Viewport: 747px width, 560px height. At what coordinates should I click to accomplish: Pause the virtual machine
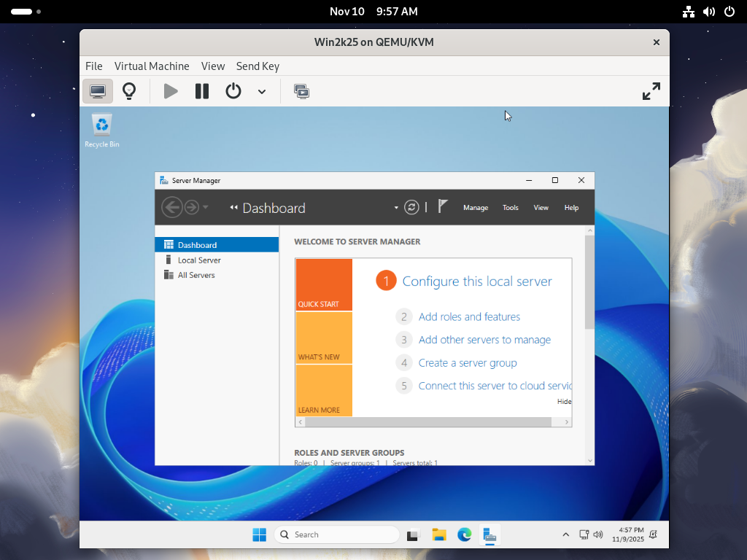(202, 91)
